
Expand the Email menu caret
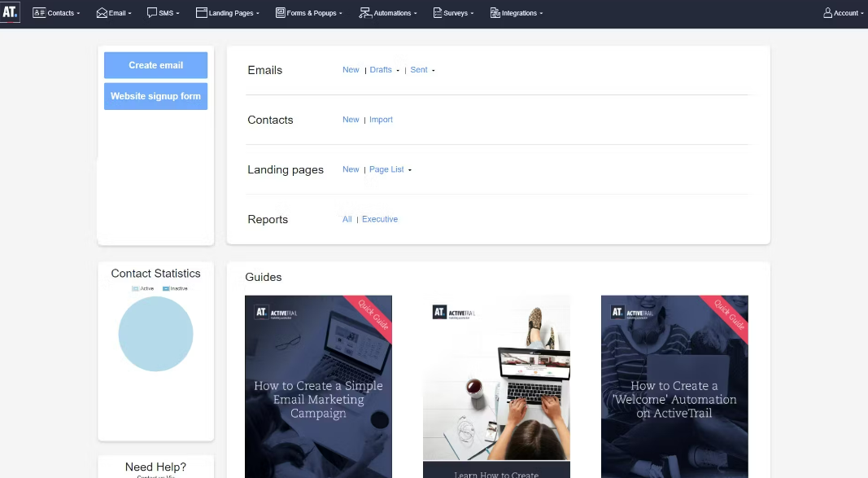[x=129, y=13]
